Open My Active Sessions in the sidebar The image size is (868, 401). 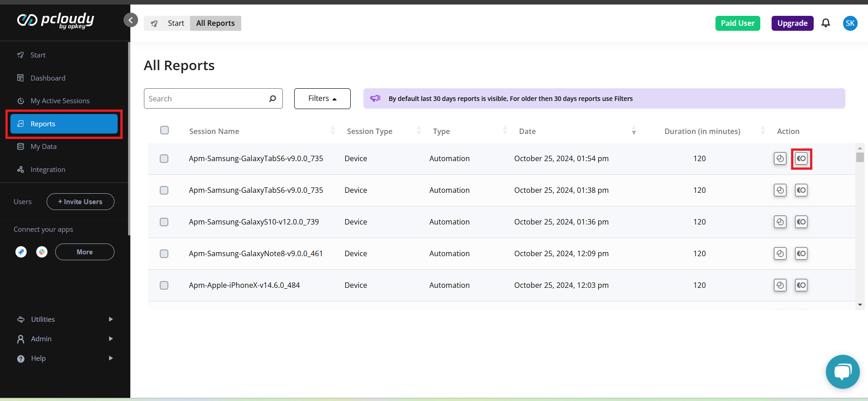click(60, 100)
